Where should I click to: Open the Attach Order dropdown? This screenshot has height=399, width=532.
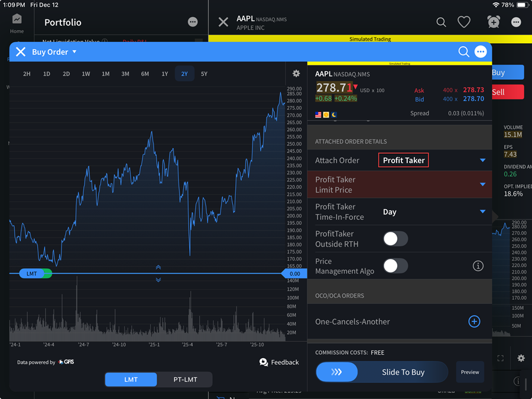point(482,160)
